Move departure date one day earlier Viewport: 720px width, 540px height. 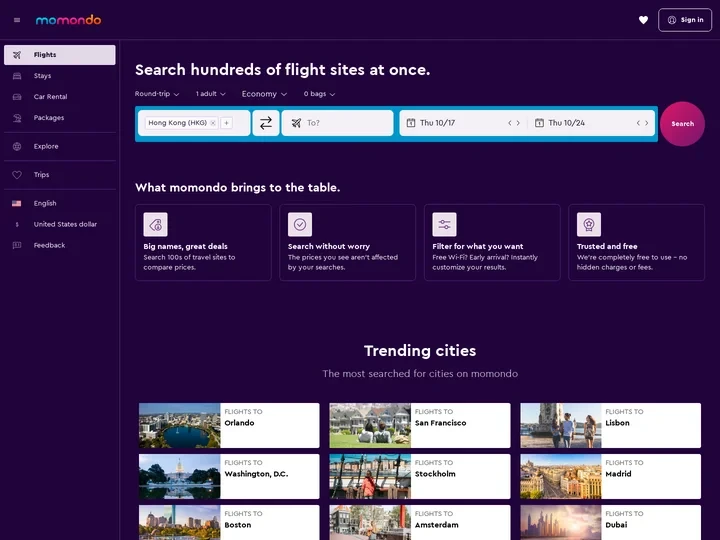click(510, 123)
